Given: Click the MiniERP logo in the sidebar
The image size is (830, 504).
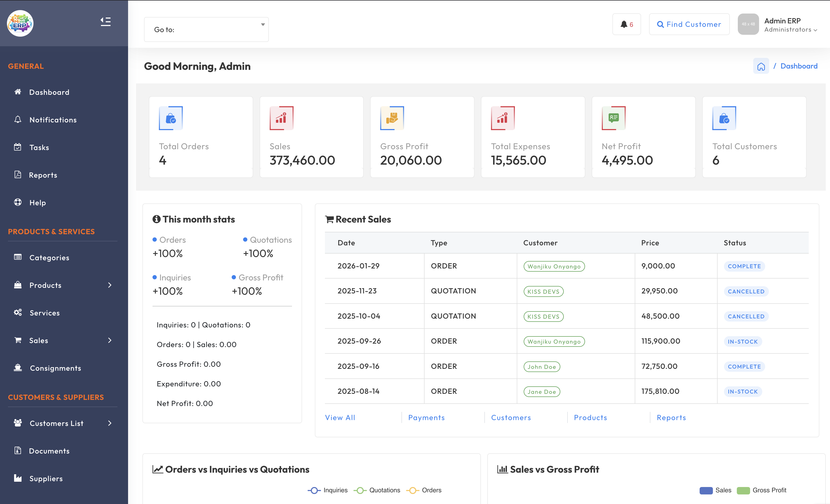Looking at the screenshot, I should click(20, 23).
